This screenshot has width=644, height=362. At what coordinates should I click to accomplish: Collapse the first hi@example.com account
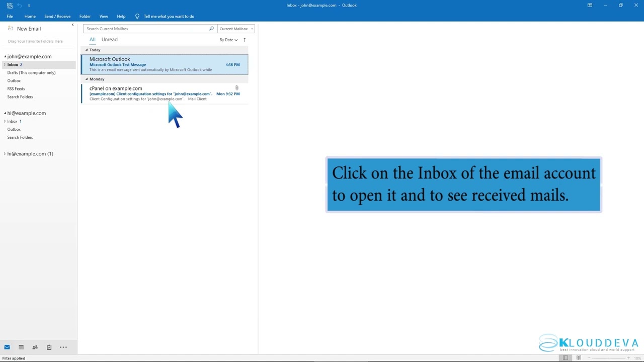pos(5,113)
